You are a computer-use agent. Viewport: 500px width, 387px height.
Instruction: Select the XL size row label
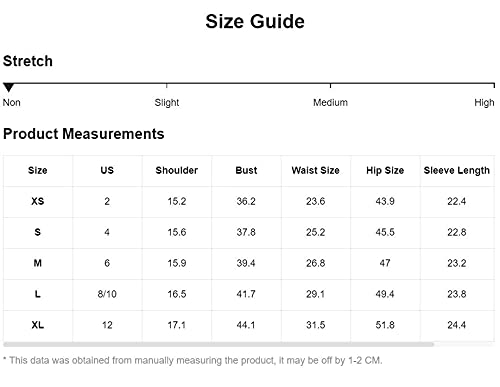(x=38, y=325)
